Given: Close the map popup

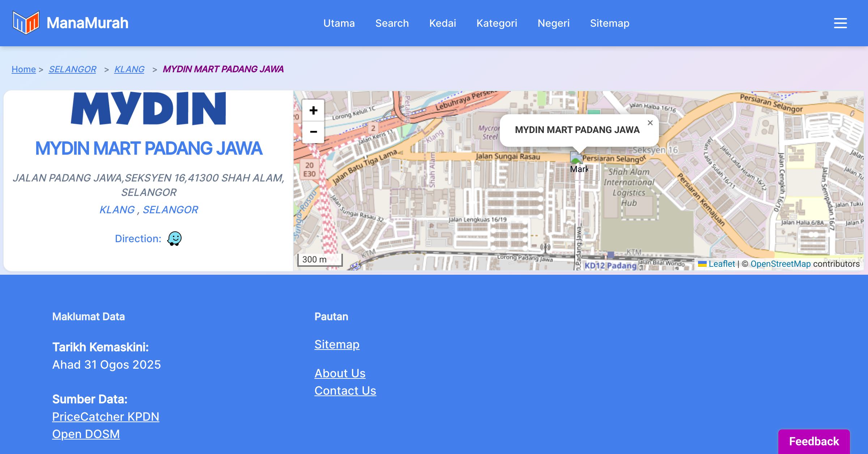Looking at the screenshot, I should pyautogui.click(x=650, y=123).
